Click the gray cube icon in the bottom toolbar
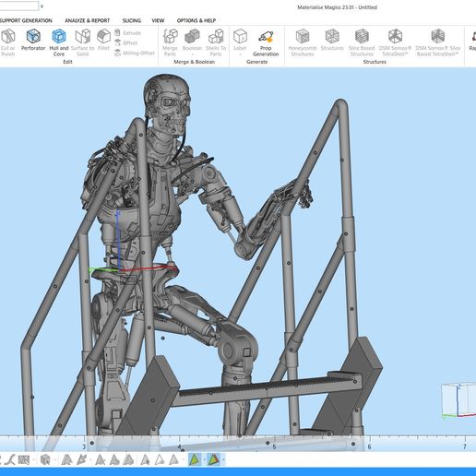 point(45,459)
